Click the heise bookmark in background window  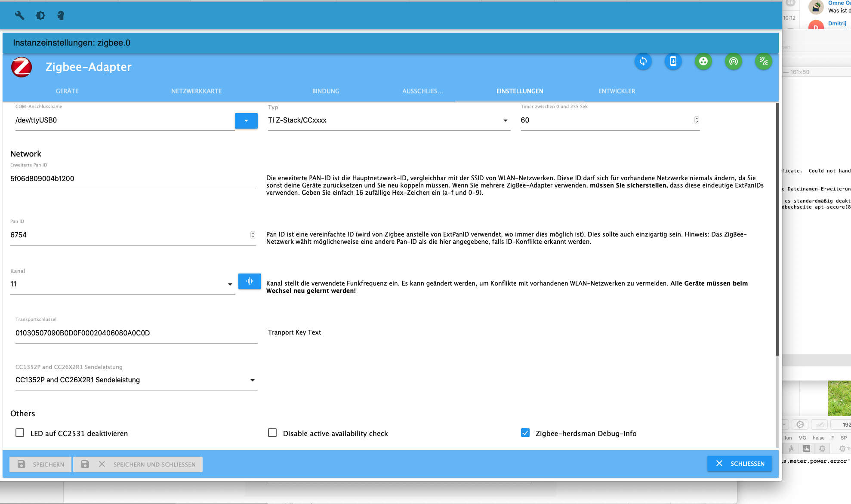tap(818, 438)
